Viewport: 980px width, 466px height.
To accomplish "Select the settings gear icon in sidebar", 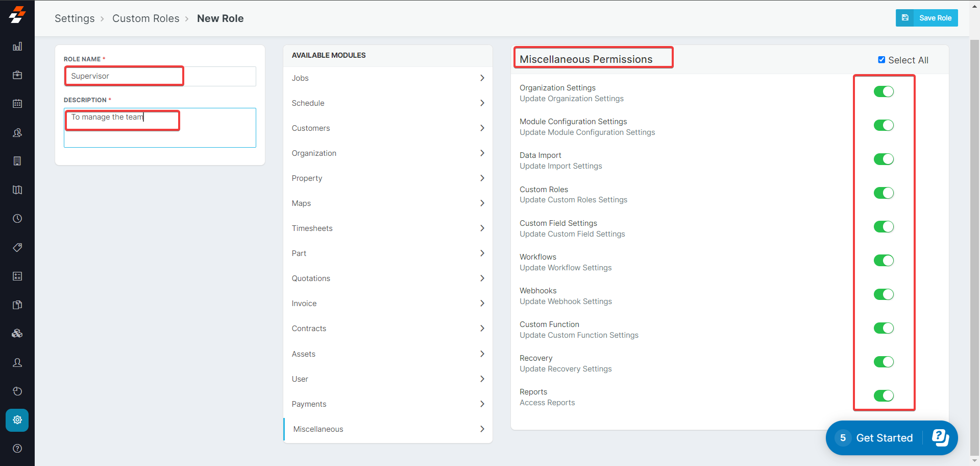I will (x=17, y=420).
